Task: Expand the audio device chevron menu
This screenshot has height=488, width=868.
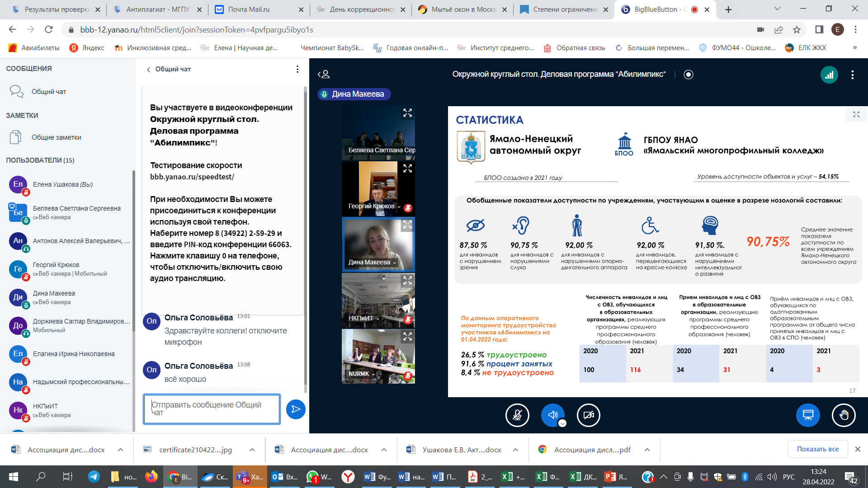Action: [562, 423]
